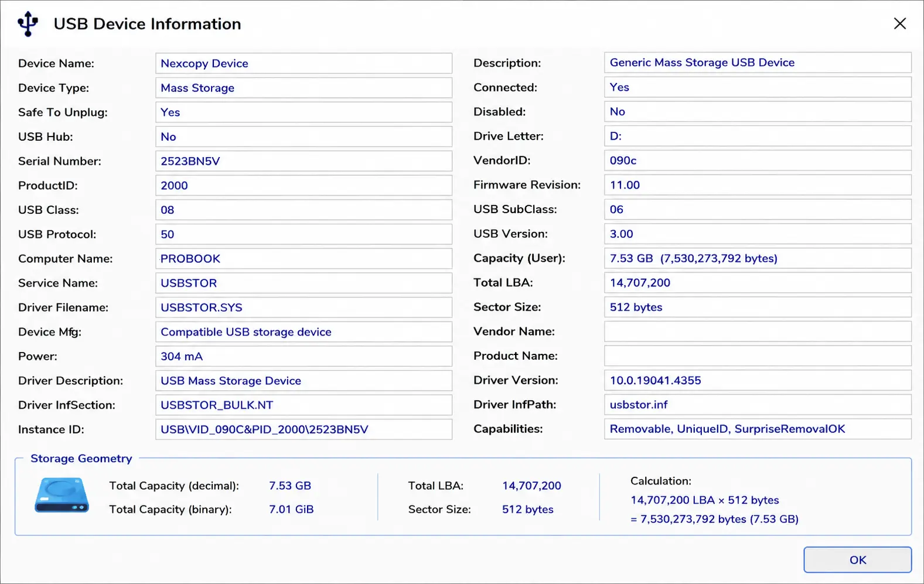Select the Driver Version field 10.0.19041.4355
924x584 pixels.
pos(758,380)
